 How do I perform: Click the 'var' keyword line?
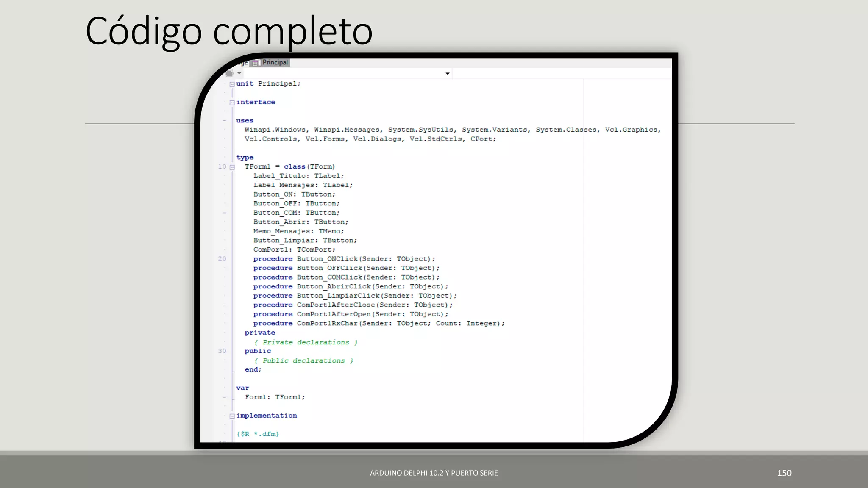(x=242, y=388)
